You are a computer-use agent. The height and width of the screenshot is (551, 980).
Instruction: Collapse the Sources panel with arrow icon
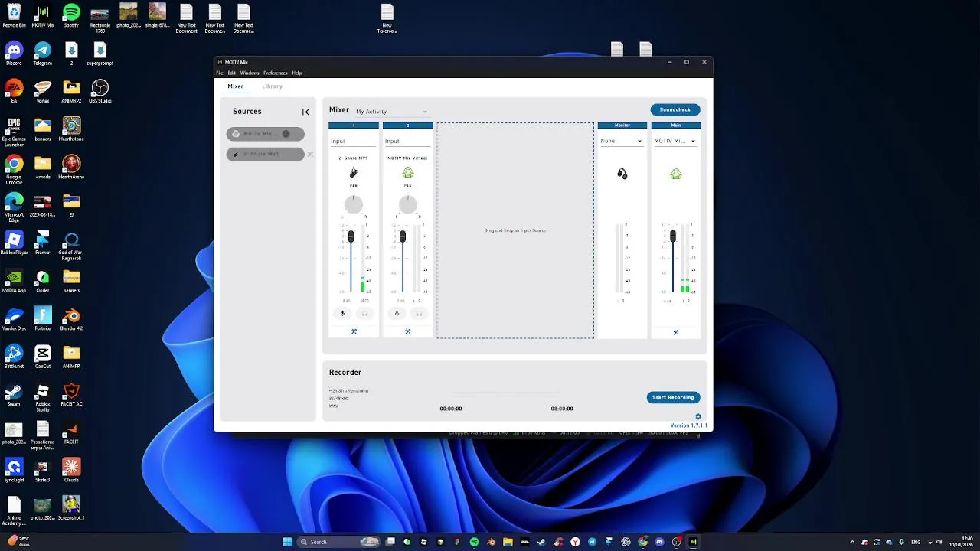click(305, 112)
